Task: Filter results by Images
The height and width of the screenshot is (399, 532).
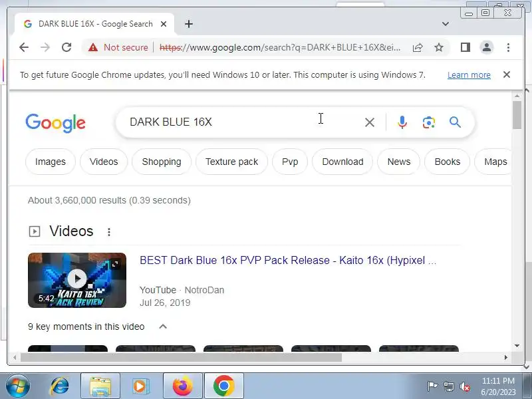Action: (x=51, y=162)
